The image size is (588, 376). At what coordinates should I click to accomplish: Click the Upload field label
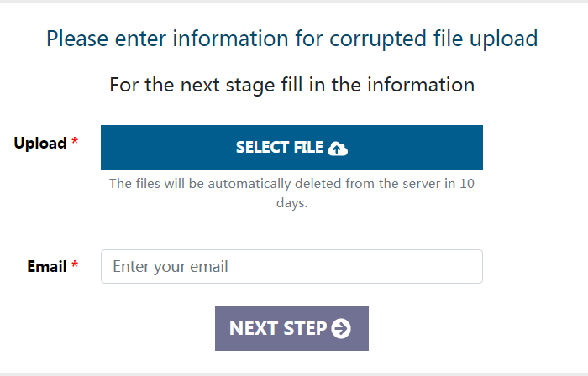pyautogui.click(x=39, y=143)
